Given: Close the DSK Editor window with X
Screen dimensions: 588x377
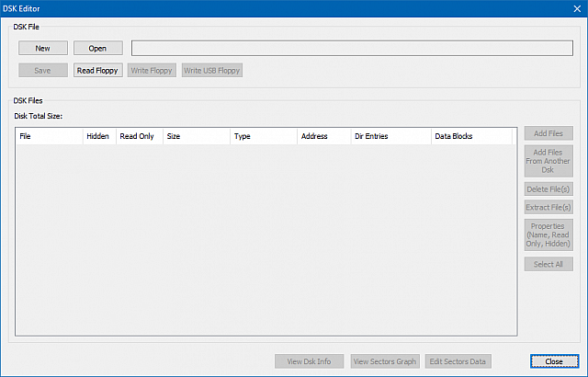Looking at the screenshot, I should (577, 8).
